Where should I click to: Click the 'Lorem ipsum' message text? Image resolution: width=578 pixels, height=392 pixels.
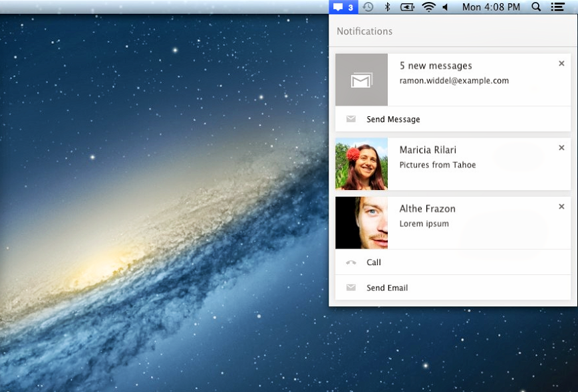[x=424, y=223]
